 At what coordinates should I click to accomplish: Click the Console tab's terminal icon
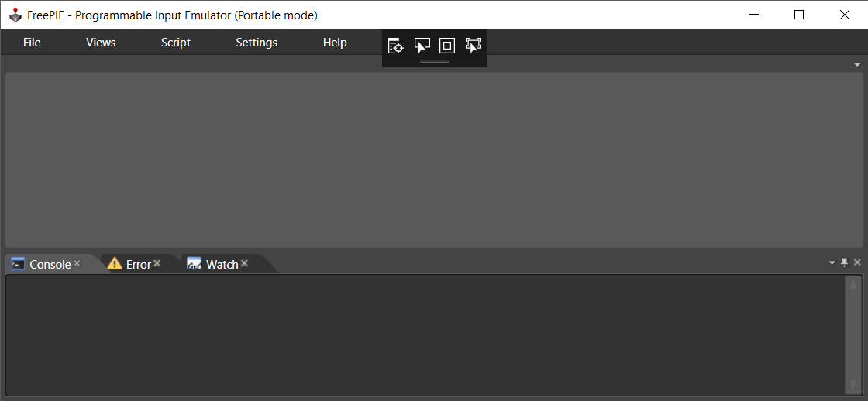pos(18,264)
